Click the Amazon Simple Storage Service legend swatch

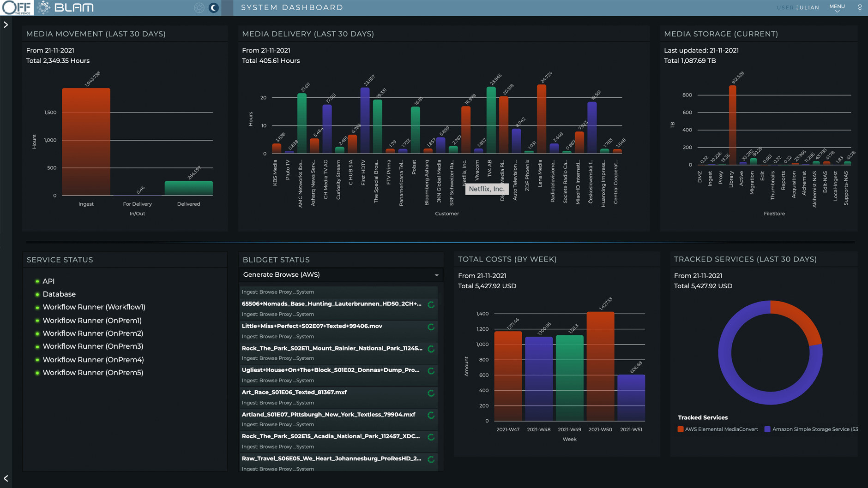[x=767, y=429]
